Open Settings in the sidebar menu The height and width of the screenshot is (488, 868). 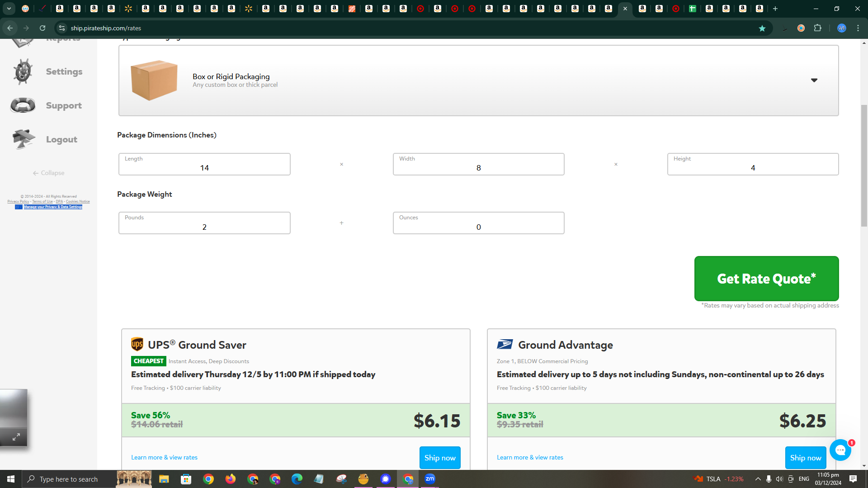[x=64, y=71]
